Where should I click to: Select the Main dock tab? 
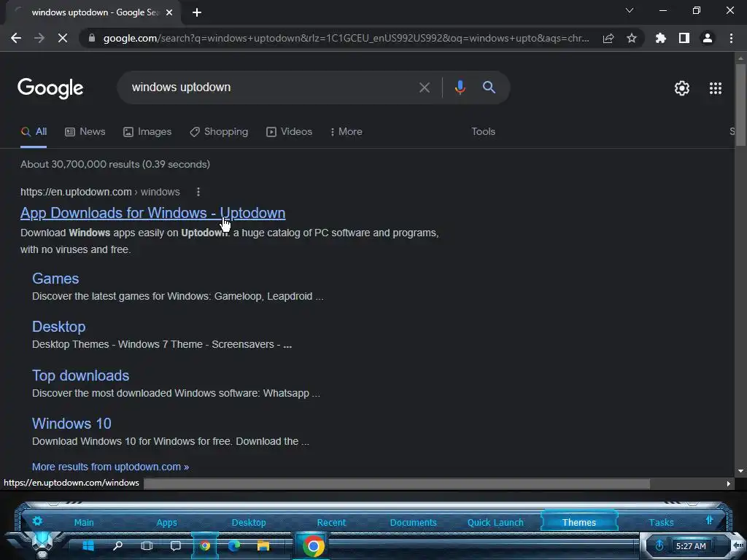(84, 522)
